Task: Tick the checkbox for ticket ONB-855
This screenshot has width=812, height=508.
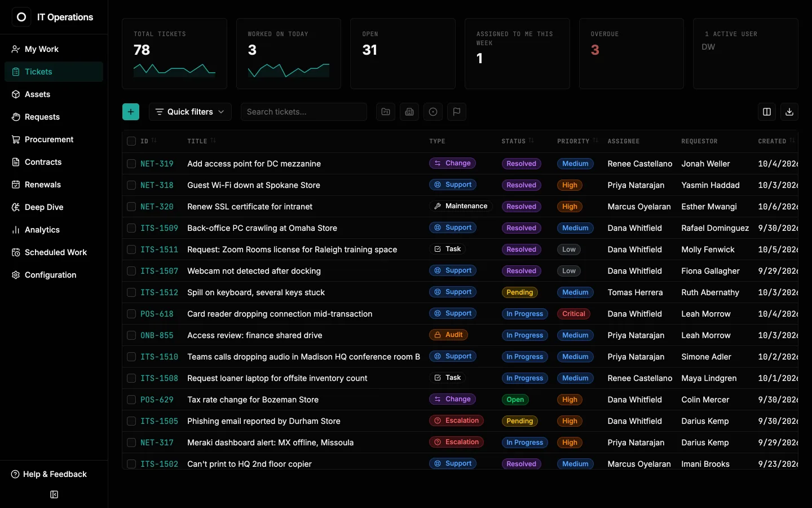Action: coord(131,335)
